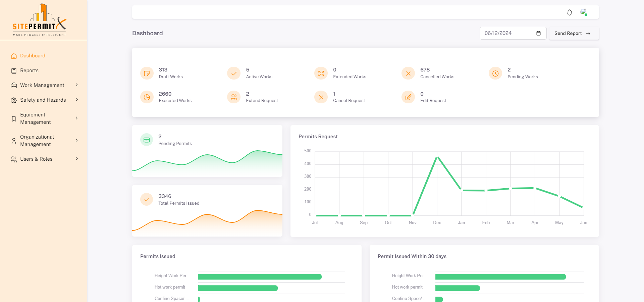Image resolution: width=644 pixels, height=302 pixels.
Task: Open the user profile avatar
Action: tap(584, 12)
